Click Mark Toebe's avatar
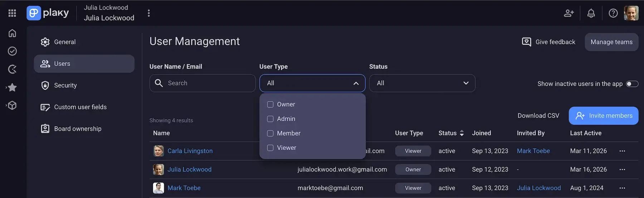Viewport: 644px width, 198px height. point(158,188)
